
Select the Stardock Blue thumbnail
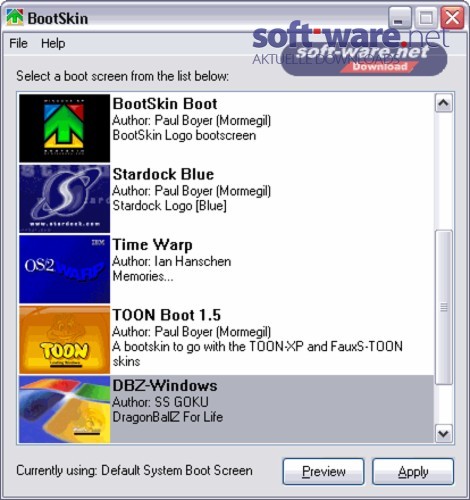click(64, 199)
